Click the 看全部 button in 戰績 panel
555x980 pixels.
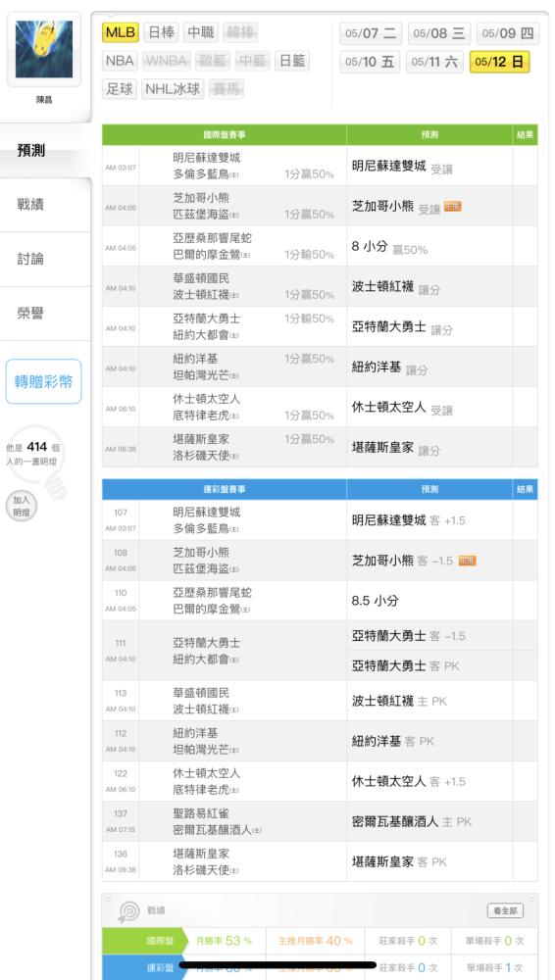pyautogui.click(x=505, y=910)
